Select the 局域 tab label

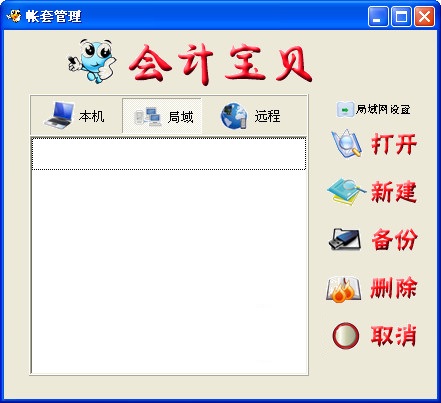(180, 117)
